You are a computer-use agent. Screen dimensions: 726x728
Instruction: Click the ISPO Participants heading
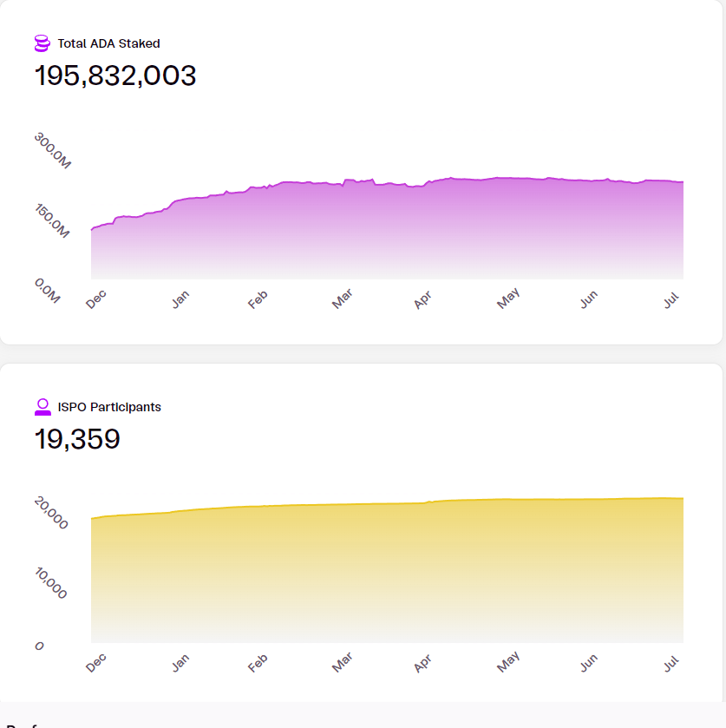coord(109,407)
